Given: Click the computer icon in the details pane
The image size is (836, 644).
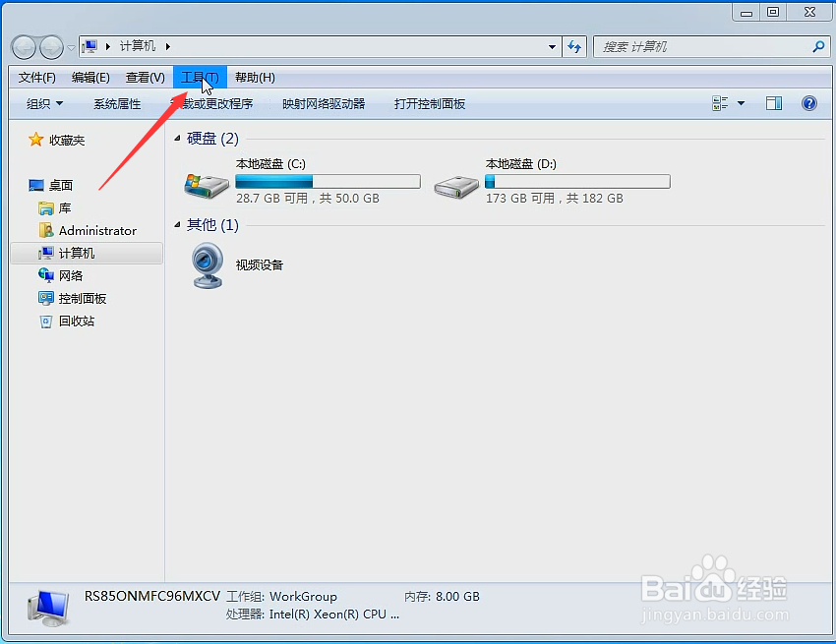Looking at the screenshot, I should 48,608.
